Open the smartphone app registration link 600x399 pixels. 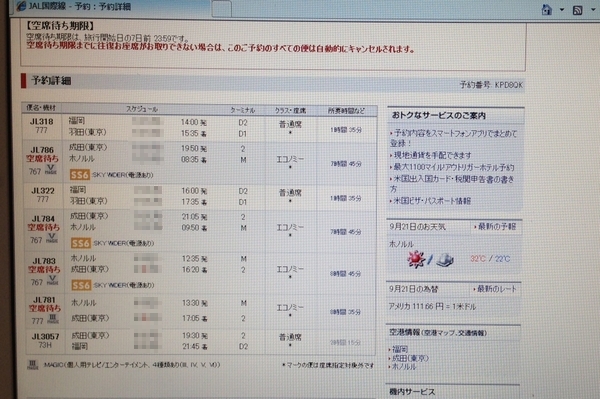pos(453,138)
